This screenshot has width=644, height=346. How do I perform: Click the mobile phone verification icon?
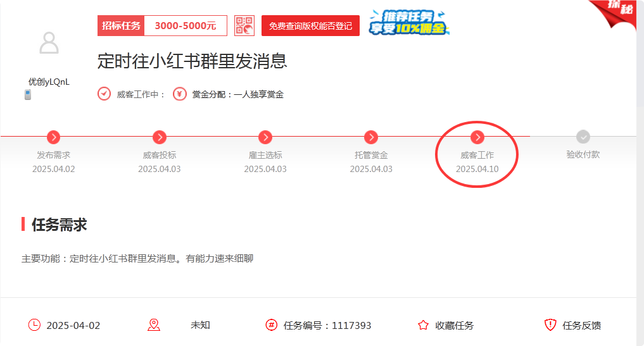point(28,95)
